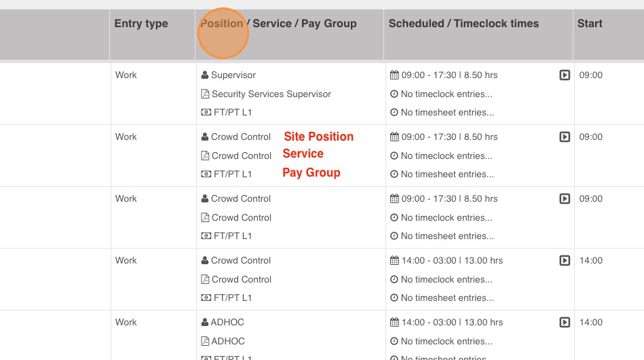Screen dimensions: 644x360
Task: Click clock icon beside first 'No timeclock entries'
Action: pos(394,94)
